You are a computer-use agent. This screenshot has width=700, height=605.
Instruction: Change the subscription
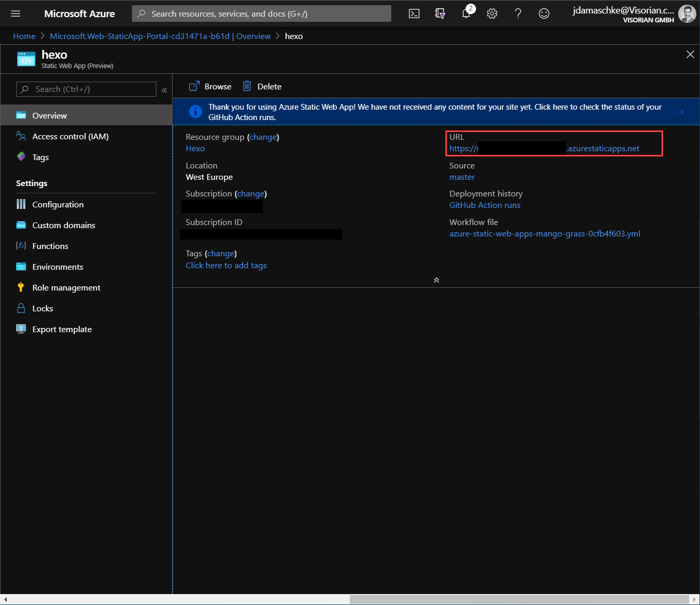tap(250, 194)
